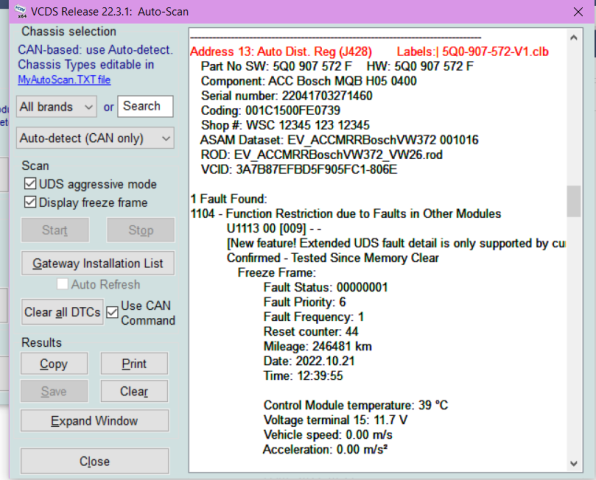Click the Save results button

(54, 391)
